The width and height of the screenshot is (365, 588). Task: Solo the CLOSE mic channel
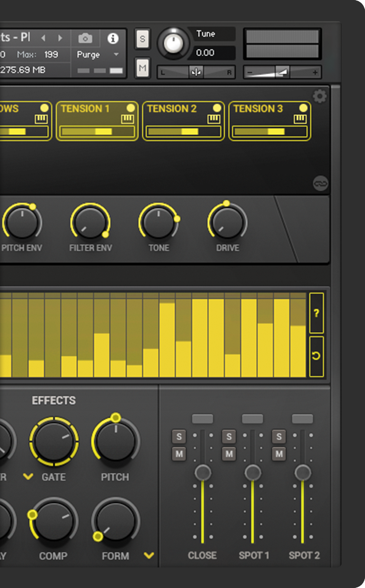179,437
